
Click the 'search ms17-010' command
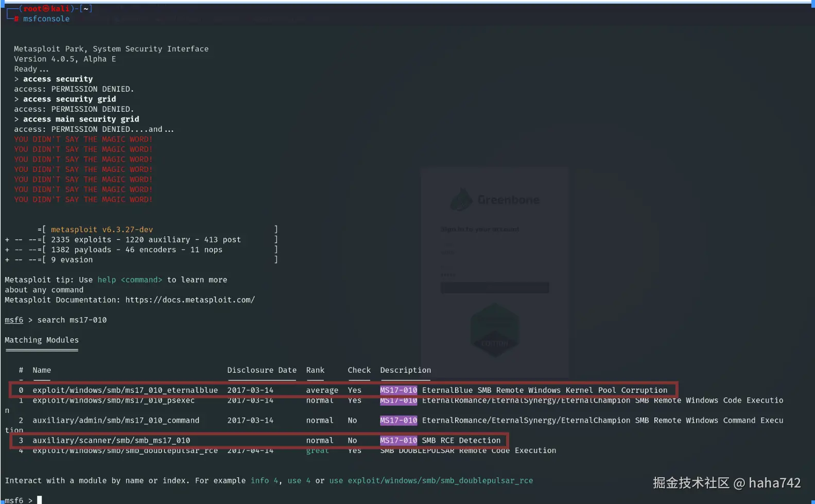pos(72,320)
